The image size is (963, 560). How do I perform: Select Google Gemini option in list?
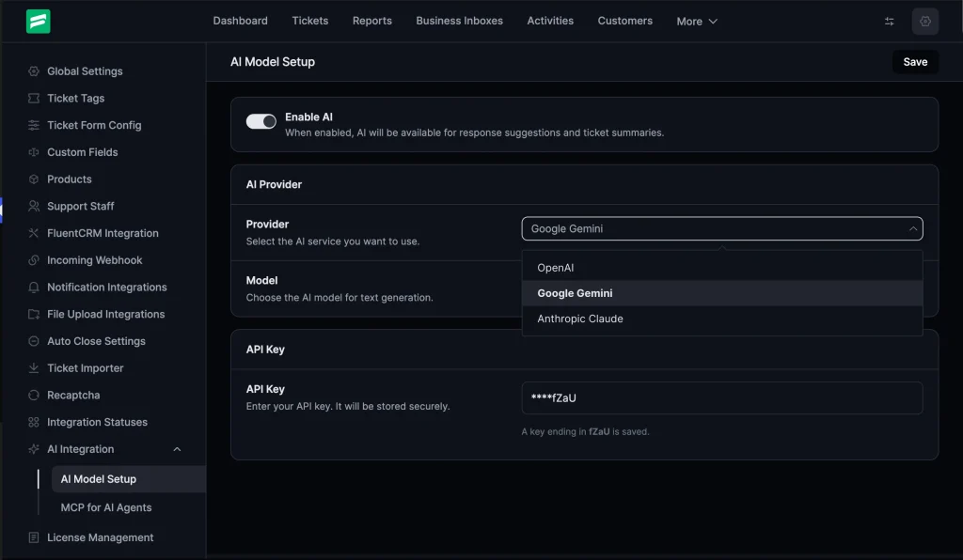coord(721,293)
